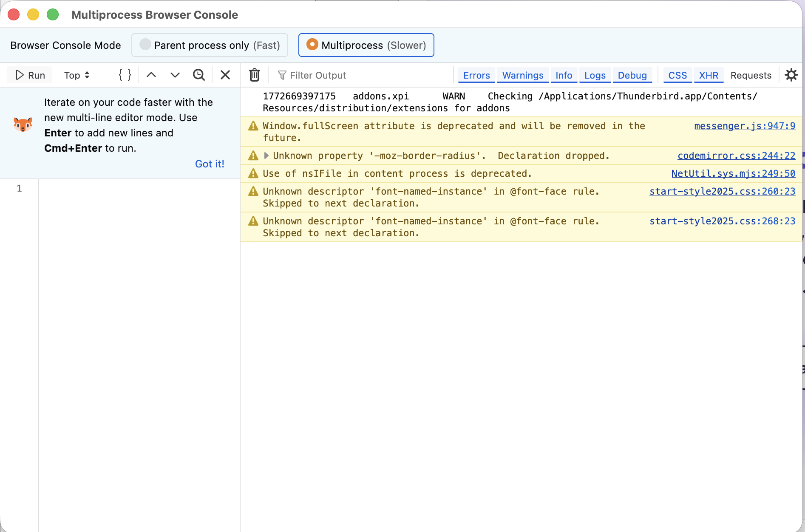The height and width of the screenshot is (532, 805).
Task: Clear console output with trash icon
Action: [x=254, y=75]
